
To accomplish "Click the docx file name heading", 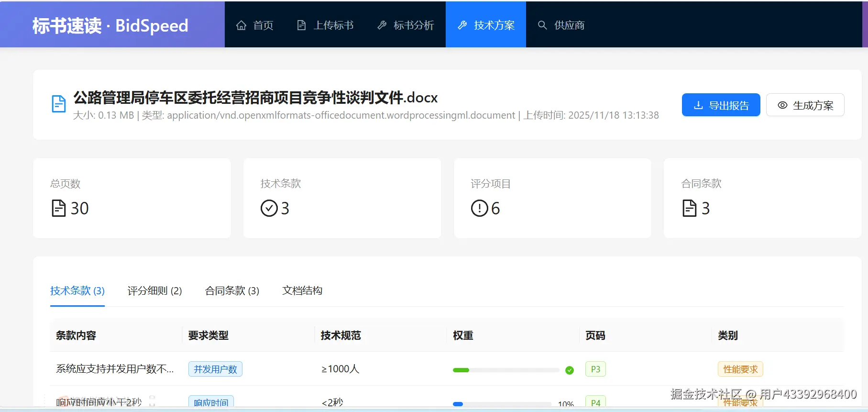I will click(255, 98).
